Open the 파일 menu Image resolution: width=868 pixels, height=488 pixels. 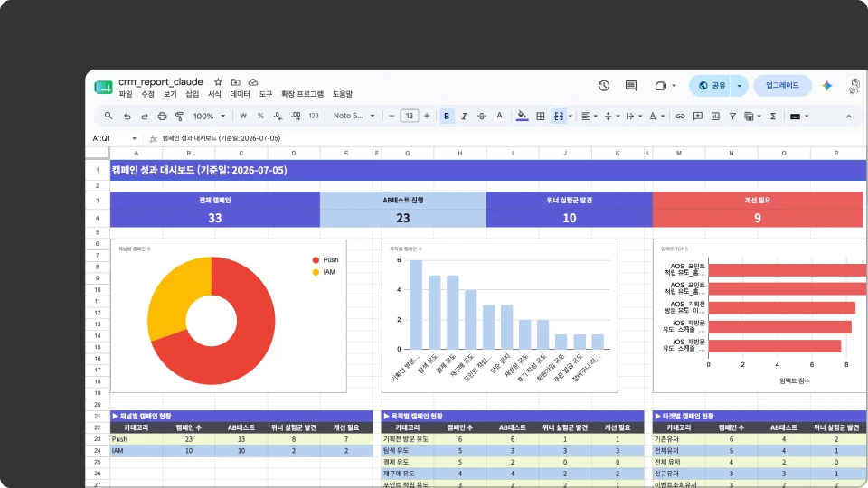click(x=126, y=94)
